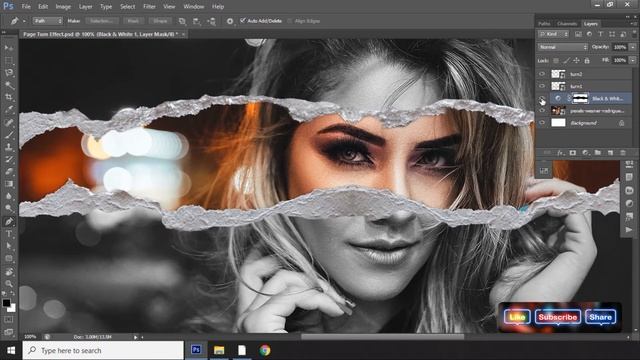Select the Pen tool in toolbox
640x360 pixels.
pyautogui.click(x=9, y=222)
